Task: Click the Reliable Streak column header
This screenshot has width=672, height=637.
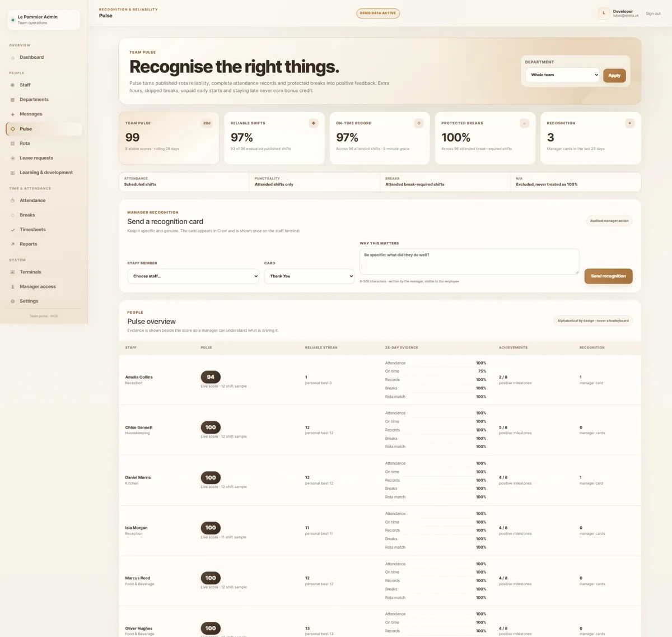Action: [321, 348]
